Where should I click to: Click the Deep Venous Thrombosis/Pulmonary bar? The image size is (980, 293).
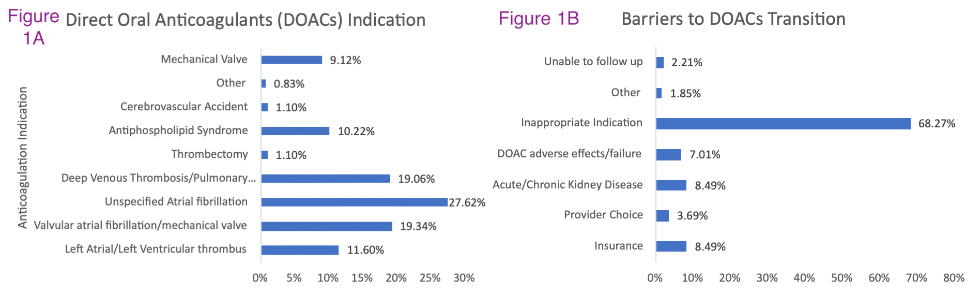tap(326, 179)
